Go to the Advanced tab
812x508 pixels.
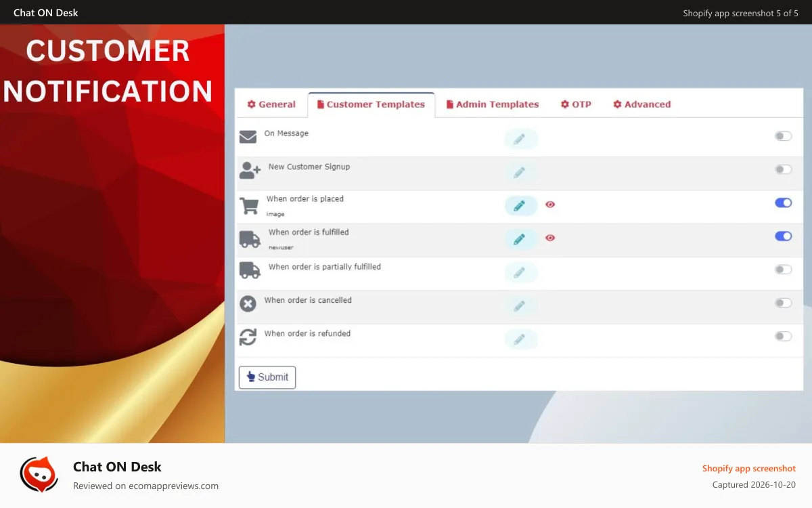click(642, 104)
